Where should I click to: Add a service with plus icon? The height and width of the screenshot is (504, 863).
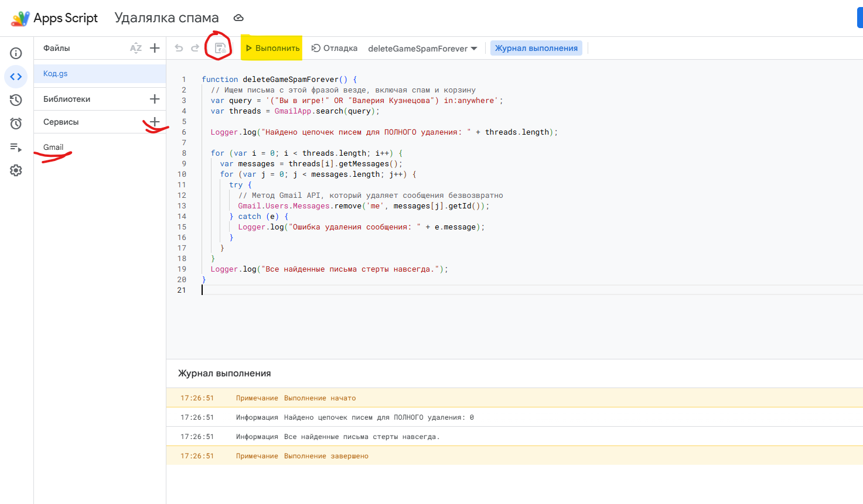155,122
